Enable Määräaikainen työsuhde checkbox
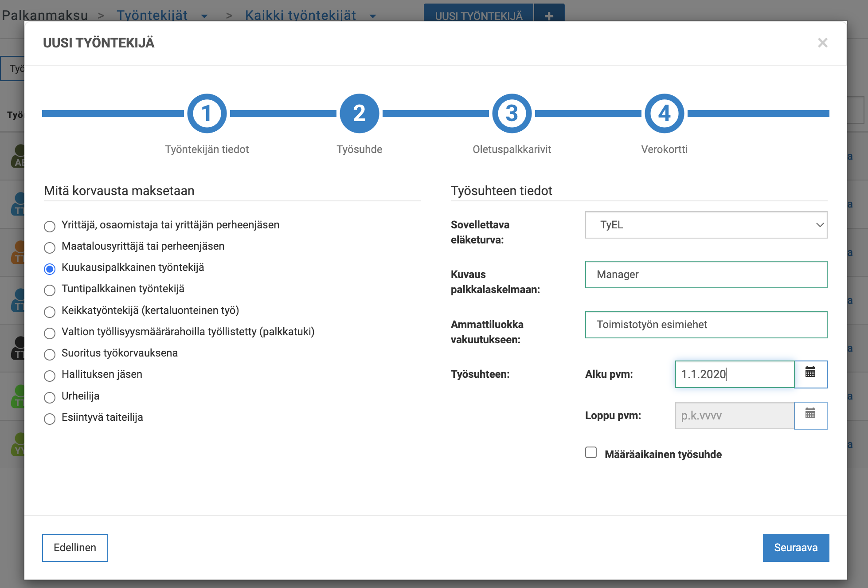 [591, 452]
